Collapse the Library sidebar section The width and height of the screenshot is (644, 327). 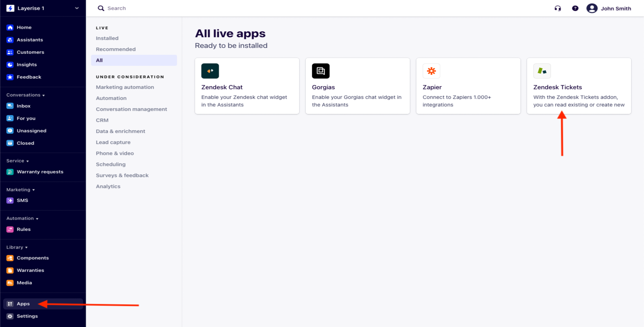[x=17, y=247]
